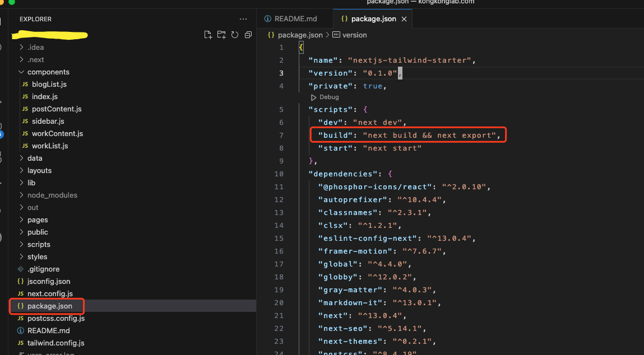Select .gitignore in the Explorer

[x=43, y=269]
